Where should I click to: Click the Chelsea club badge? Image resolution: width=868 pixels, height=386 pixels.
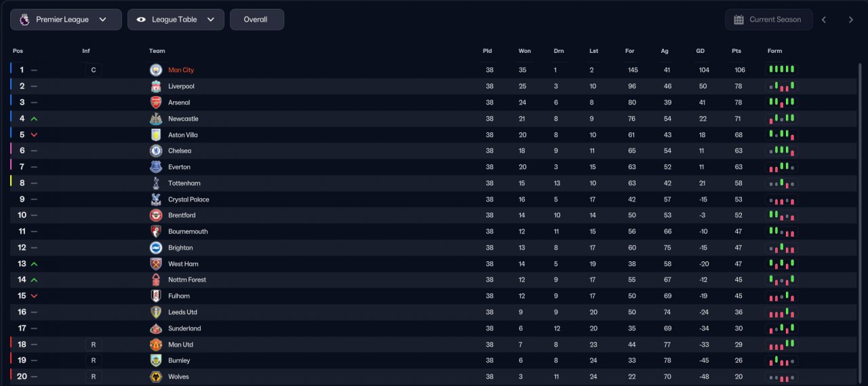156,151
